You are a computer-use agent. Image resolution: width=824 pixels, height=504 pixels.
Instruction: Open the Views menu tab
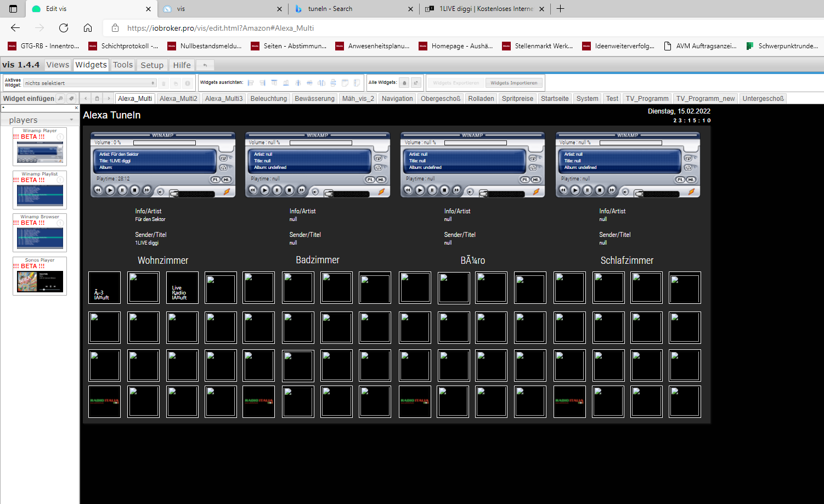(x=58, y=65)
